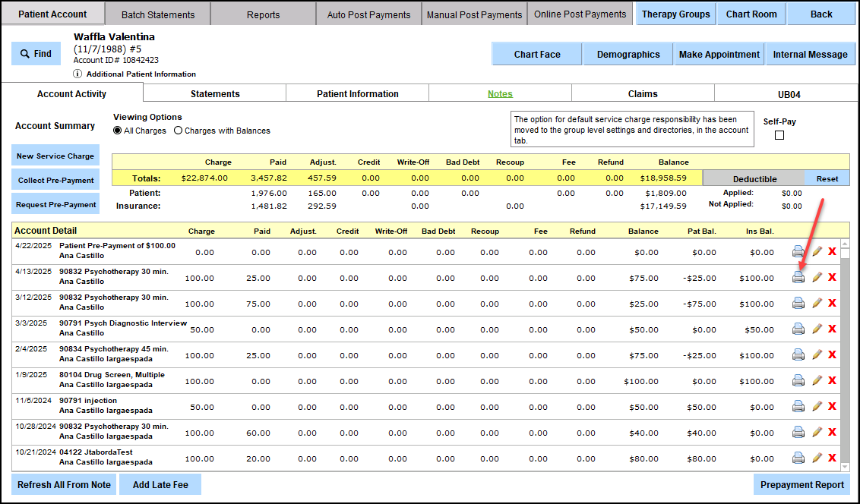This screenshot has width=860, height=504.
Task: Open the Prepayment Report
Action: [802, 484]
